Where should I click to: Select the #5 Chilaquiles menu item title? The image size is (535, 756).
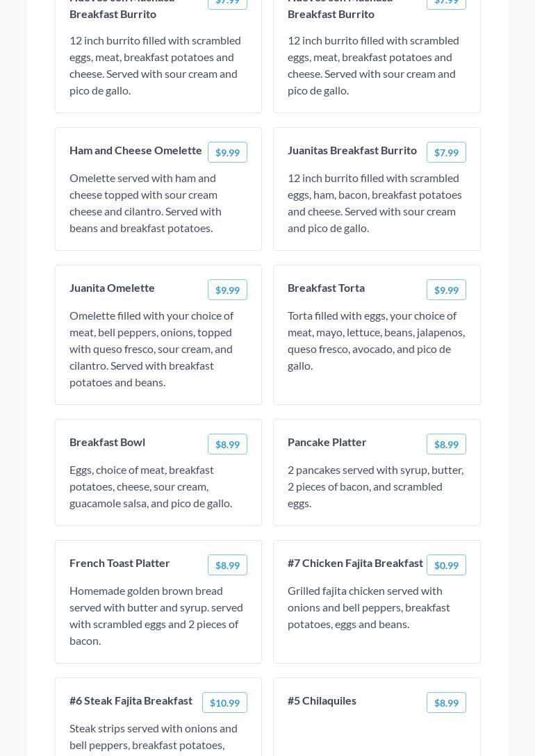pos(322,700)
